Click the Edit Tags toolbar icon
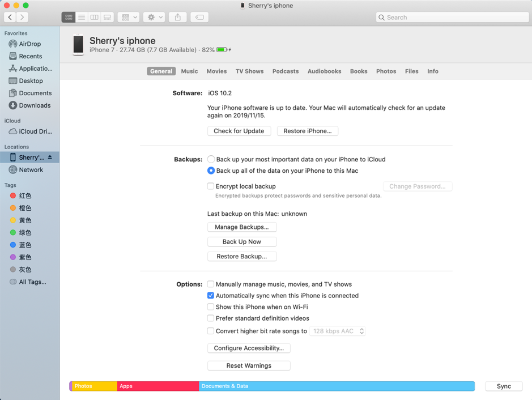The image size is (532, 400). [199, 18]
